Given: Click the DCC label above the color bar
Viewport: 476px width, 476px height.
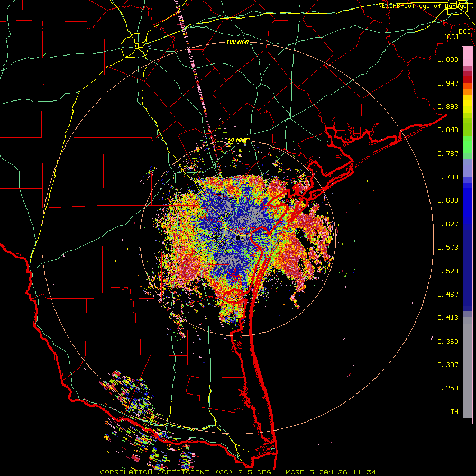Looking at the screenshot, I should coord(465,32).
